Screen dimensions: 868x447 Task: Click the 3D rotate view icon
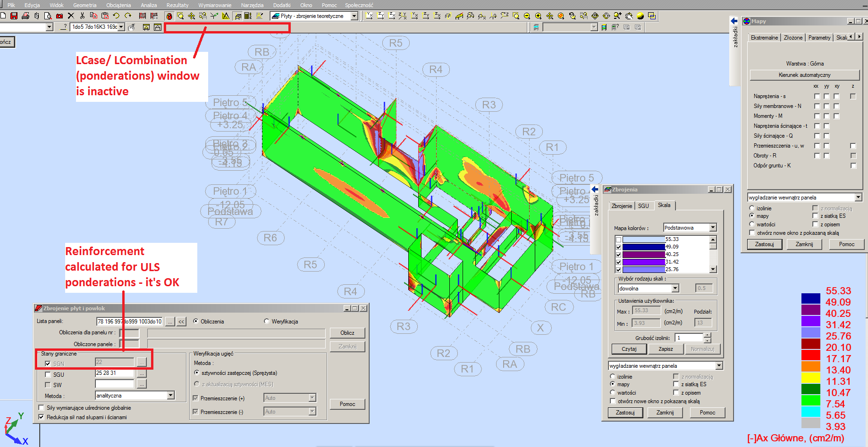[x=595, y=16]
